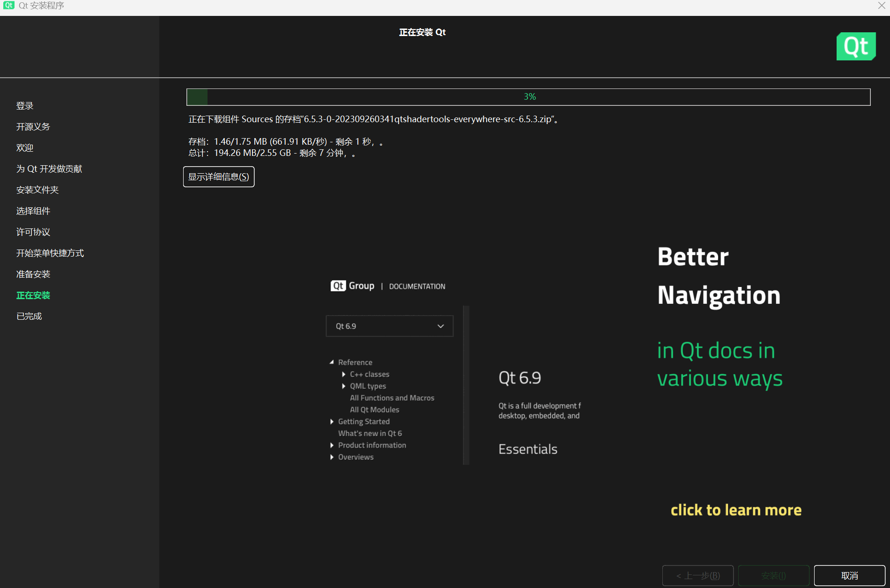This screenshot has width=890, height=588.
Task: Click the 开源义务 step in sidebar
Action: tap(33, 127)
